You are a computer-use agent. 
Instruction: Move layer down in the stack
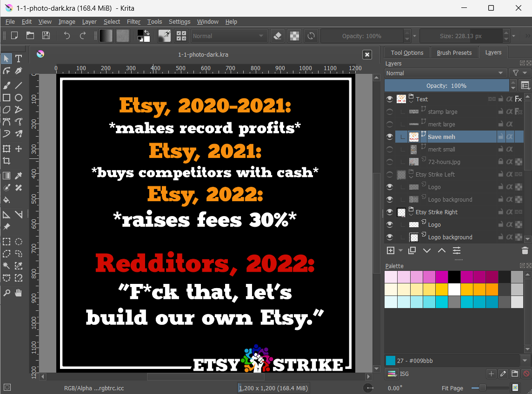pyautogui.click(x=427, y=250)
